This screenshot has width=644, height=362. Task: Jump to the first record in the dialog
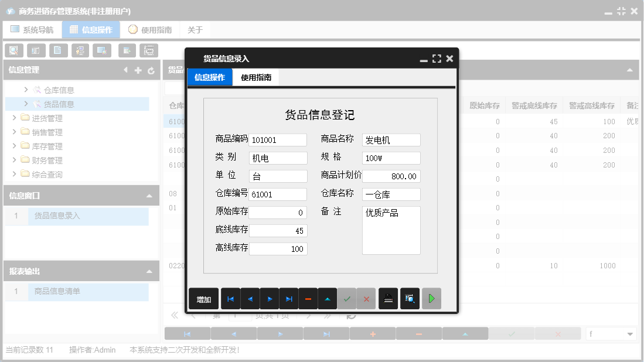[x=231, y=299]
